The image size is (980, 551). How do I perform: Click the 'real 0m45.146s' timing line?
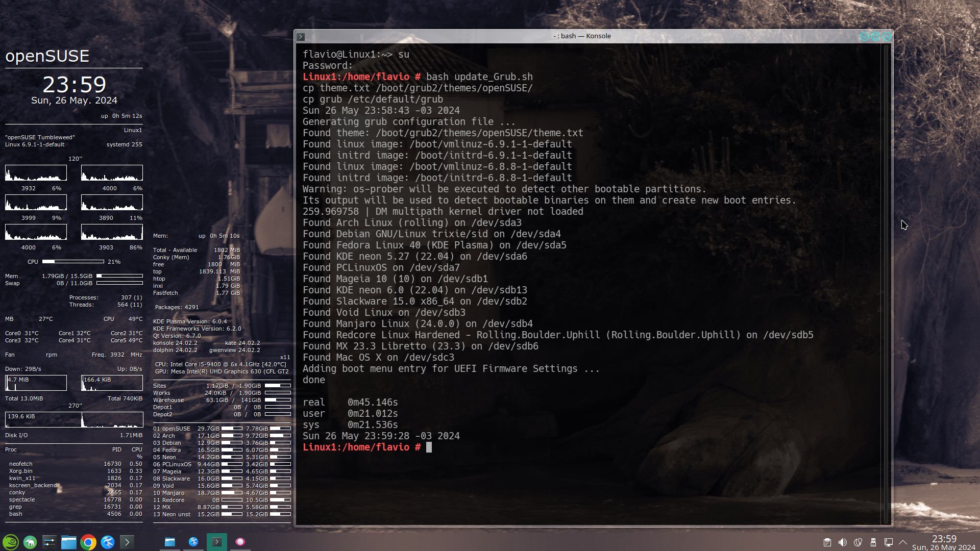350,403
